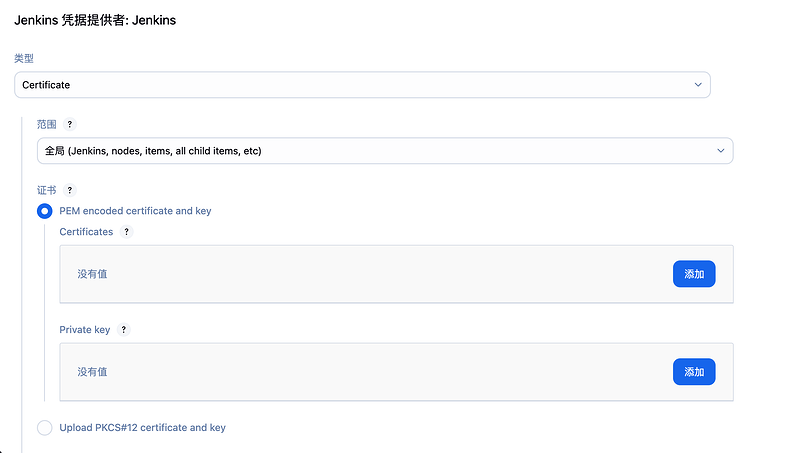The width and height of the screenshot is (800, 453).
Task: Open help icon next to 证书
Action: click(x=70, y=190)
